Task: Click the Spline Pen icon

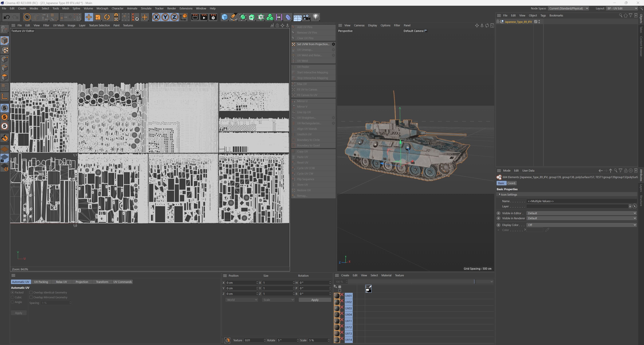Action: coord(234,17)
